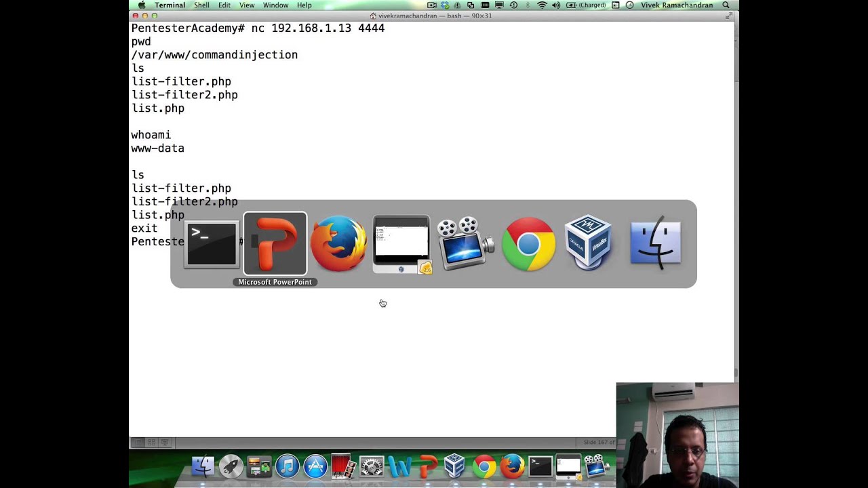Select the movie camera app in app switcher

click(465, 244)
